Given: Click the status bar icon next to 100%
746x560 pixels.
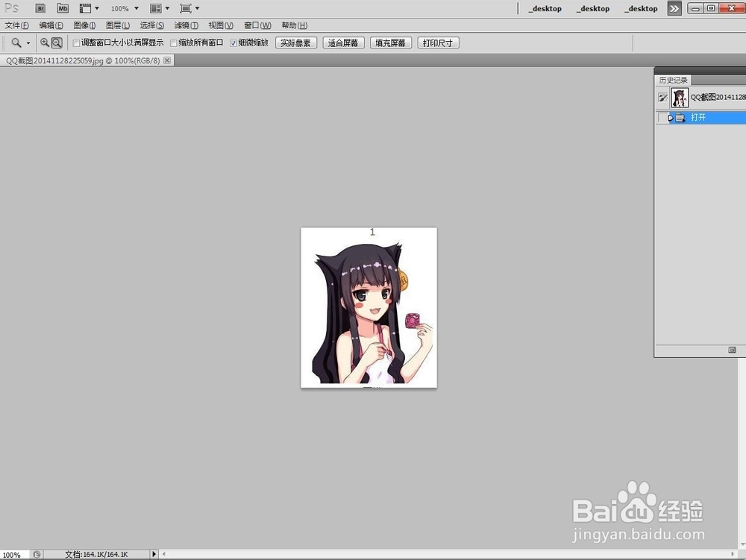Looking at the screenshot, I should tap(37, 554).
